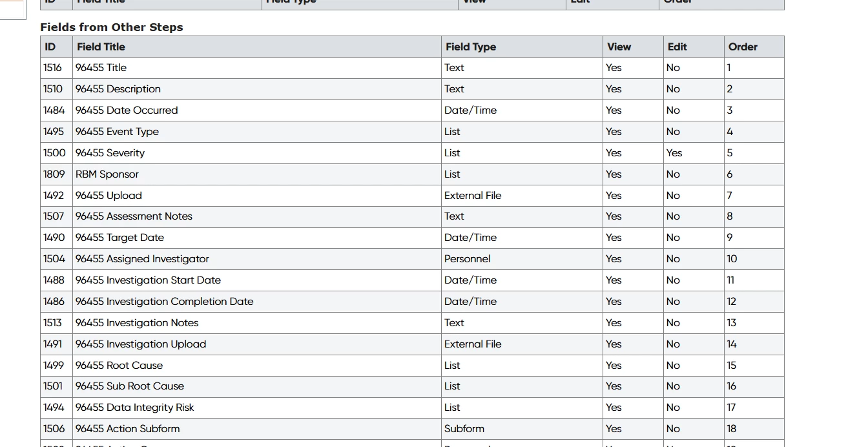Click the 96455 Description field title

coord(118,89)
